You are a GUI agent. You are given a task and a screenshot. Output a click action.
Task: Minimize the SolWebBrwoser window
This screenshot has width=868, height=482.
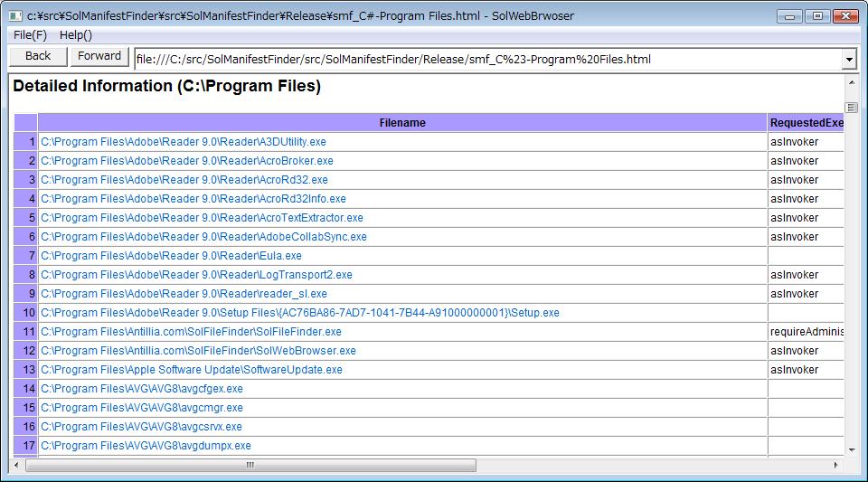[x=789, y=16]
